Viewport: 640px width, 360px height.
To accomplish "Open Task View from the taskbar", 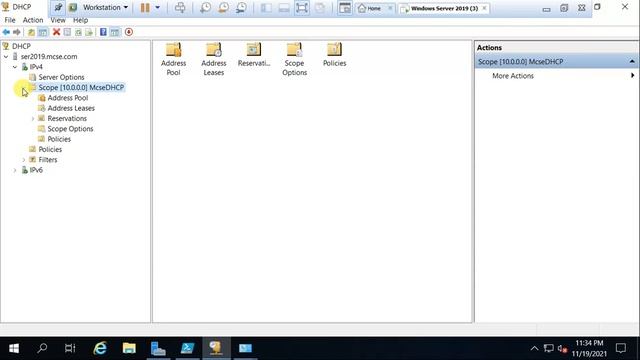I will point(70,348).
